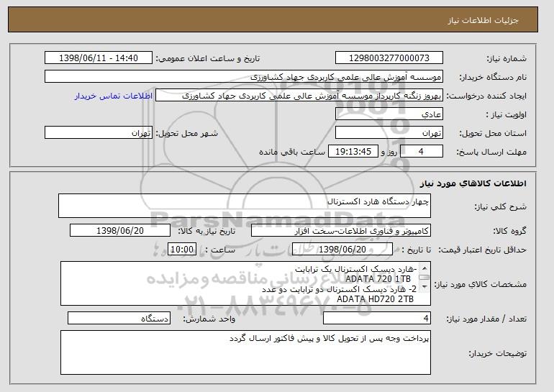Screen dimensions: 554x392
Task: Click text ADATA HD720 2TB
Action: point(376,299)
